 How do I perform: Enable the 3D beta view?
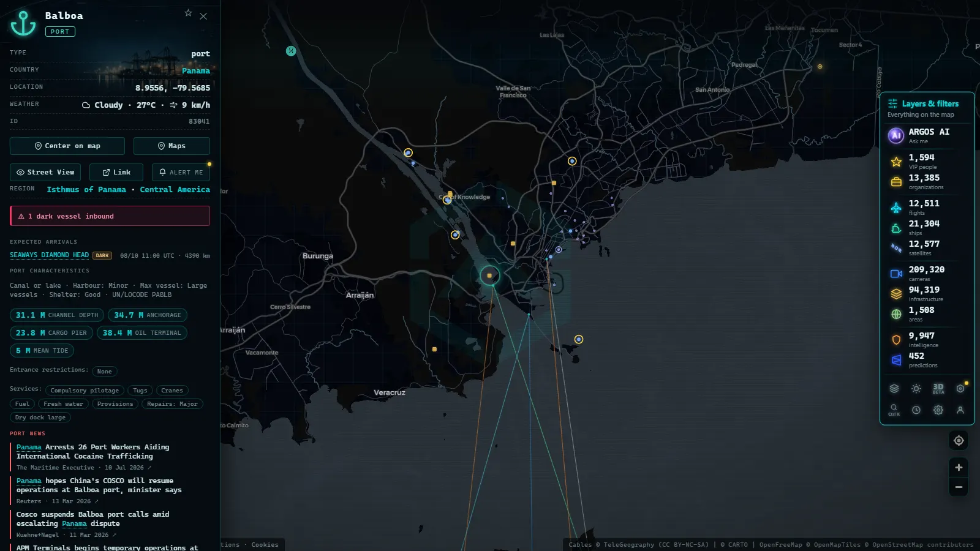[938, 388]
